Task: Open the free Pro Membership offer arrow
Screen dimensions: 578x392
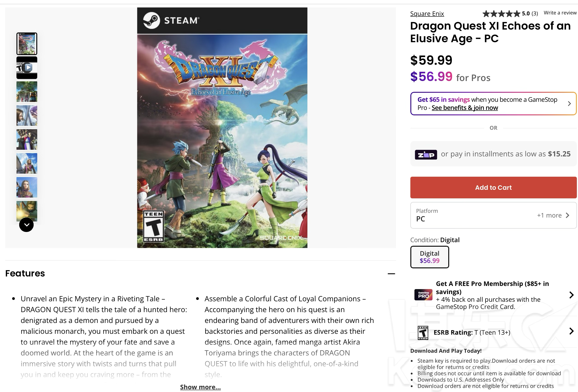Action: tap(571, 295)
